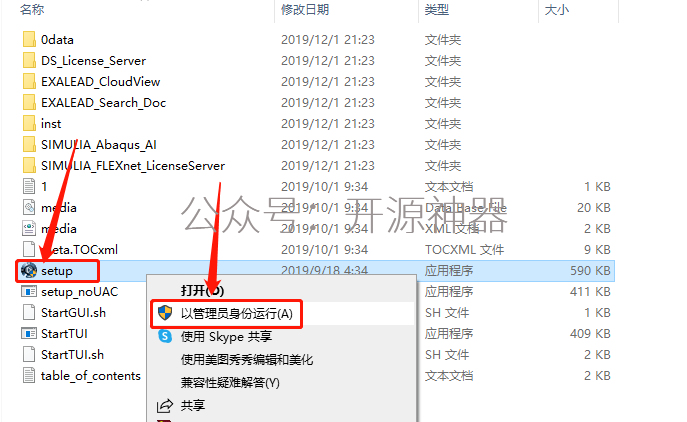Click the admin shield icon in context menu
The height and width of the screenshot is (422, 687).
165,313
